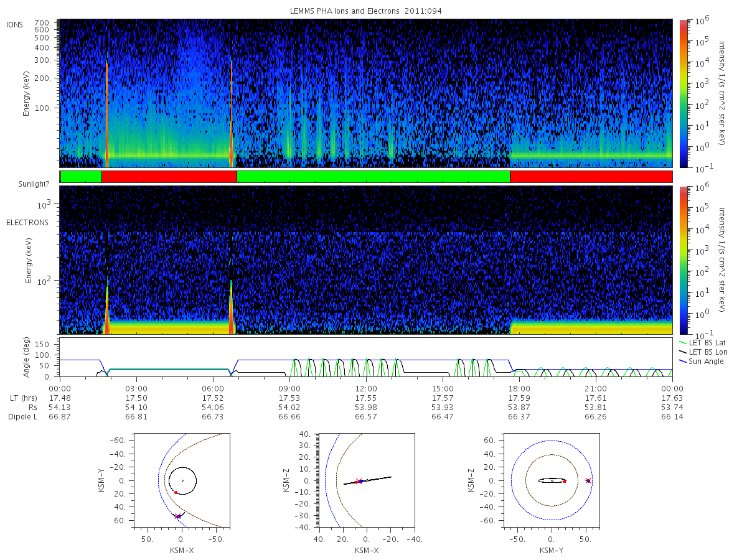
Task: Click the LT value 17.63
Action: click(x=672, y=398)
